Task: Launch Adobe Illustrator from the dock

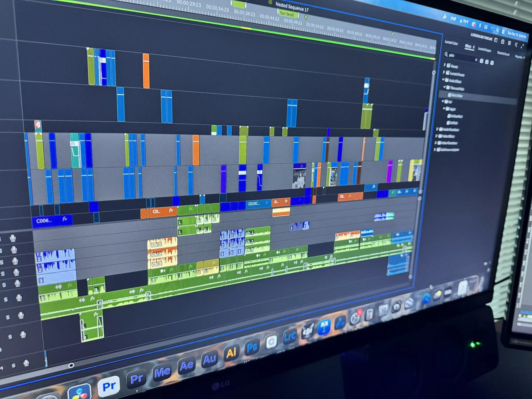Action: [231, 353]
